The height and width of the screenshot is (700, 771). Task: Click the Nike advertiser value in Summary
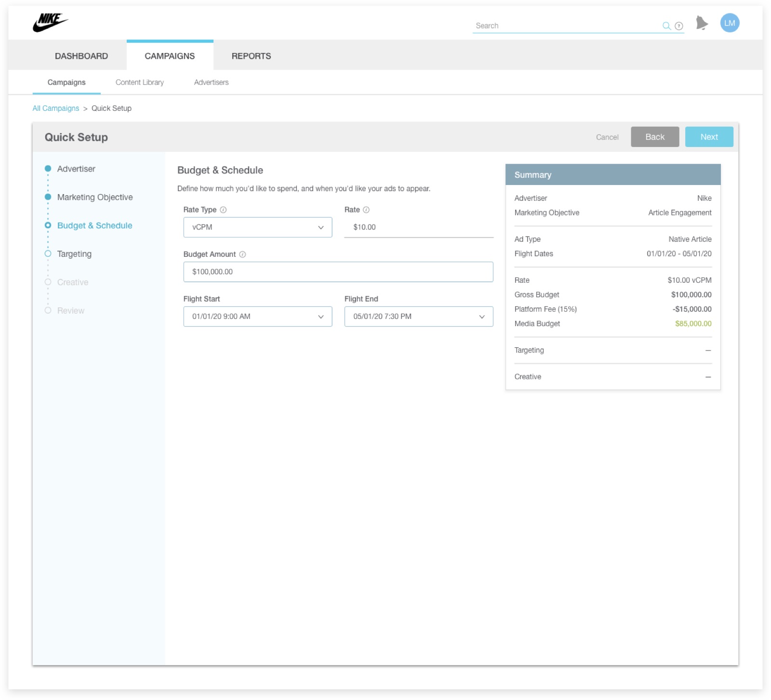click(704, 198)
